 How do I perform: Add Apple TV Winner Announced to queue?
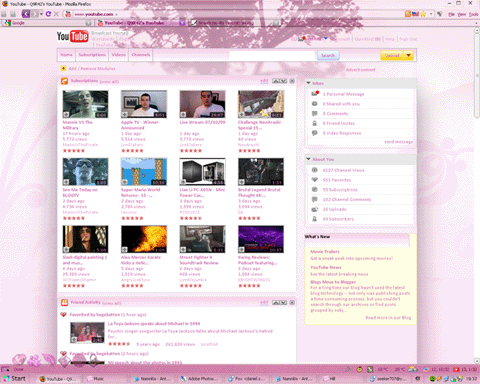pyautogui.click(x=125, y=115)
